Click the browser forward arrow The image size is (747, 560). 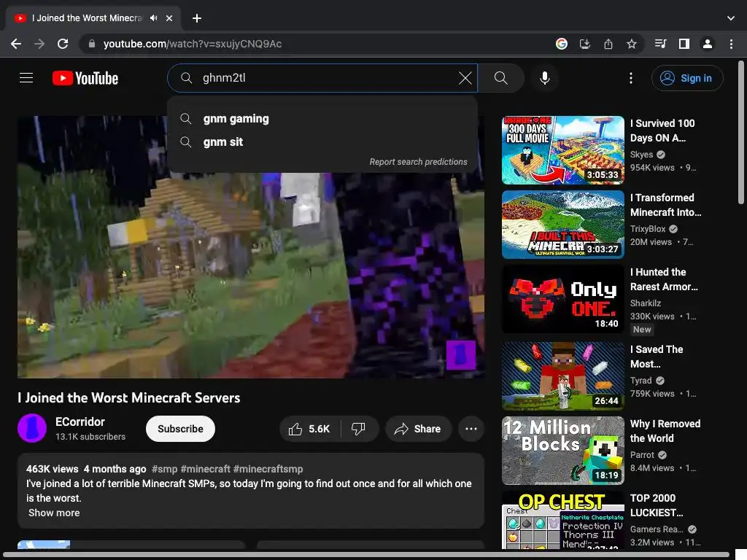[x=39, y=44]
